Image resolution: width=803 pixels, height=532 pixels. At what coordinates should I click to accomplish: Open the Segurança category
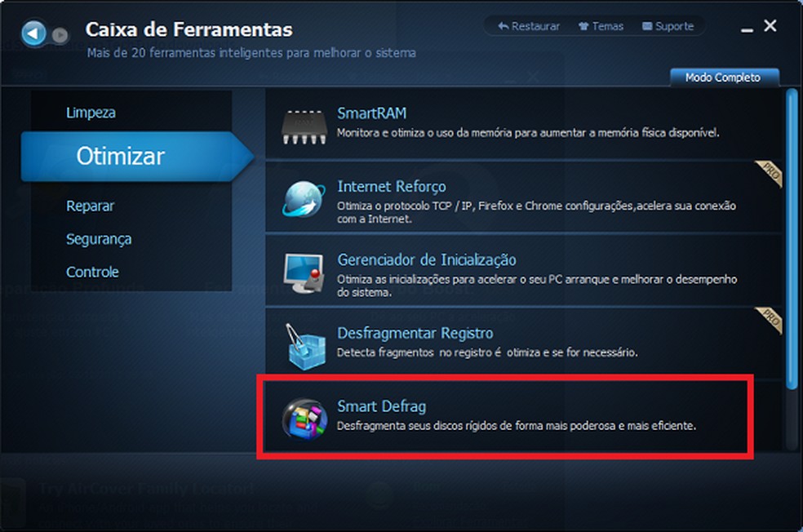99,239
